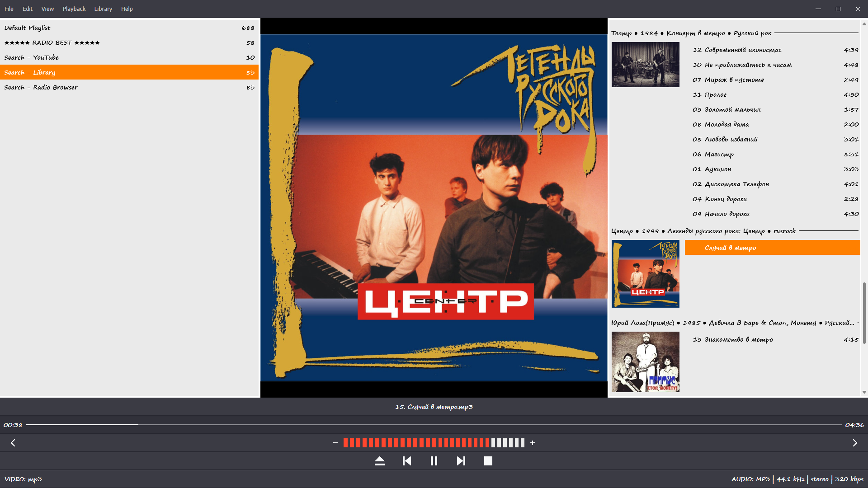Image resolution: width=868 pixels, height=488 pixels.
Task: Click the eject/open file button
Action: 380,461
